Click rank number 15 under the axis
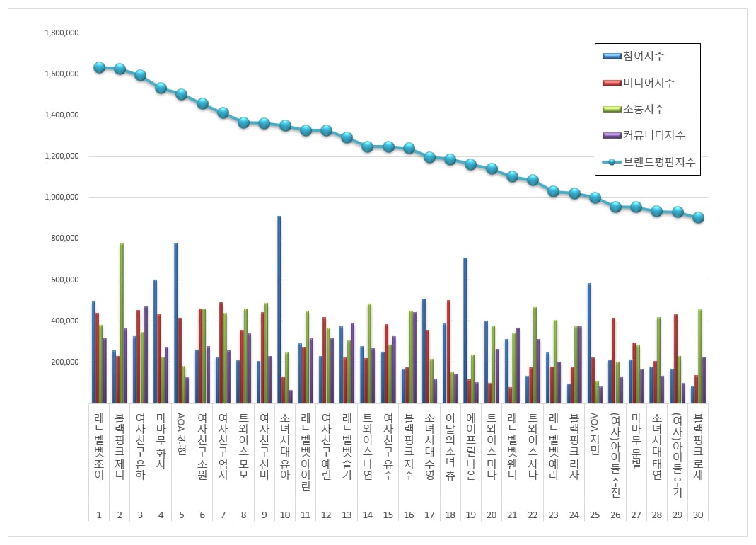The image size is (756, 545). click(388, 515)
